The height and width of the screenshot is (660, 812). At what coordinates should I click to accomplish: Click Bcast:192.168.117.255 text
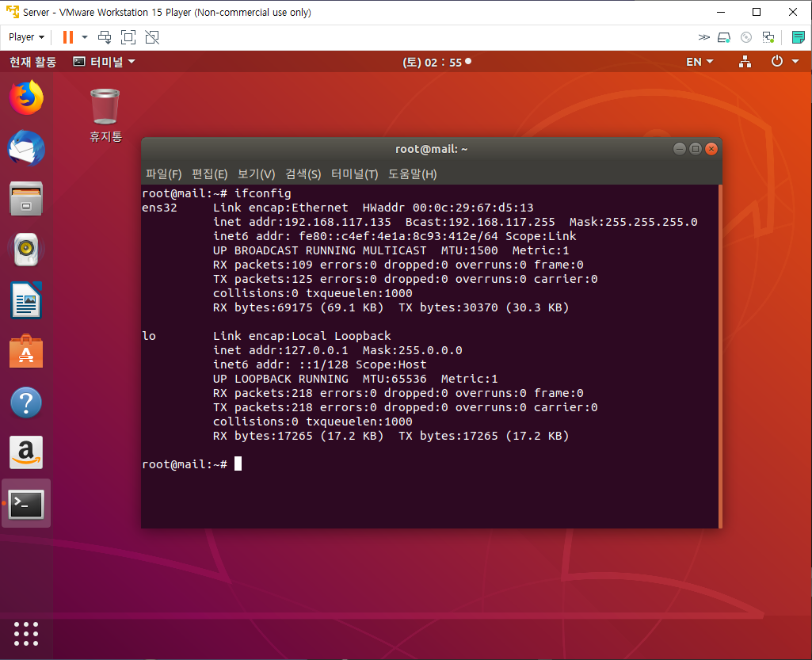click(480, 222)
